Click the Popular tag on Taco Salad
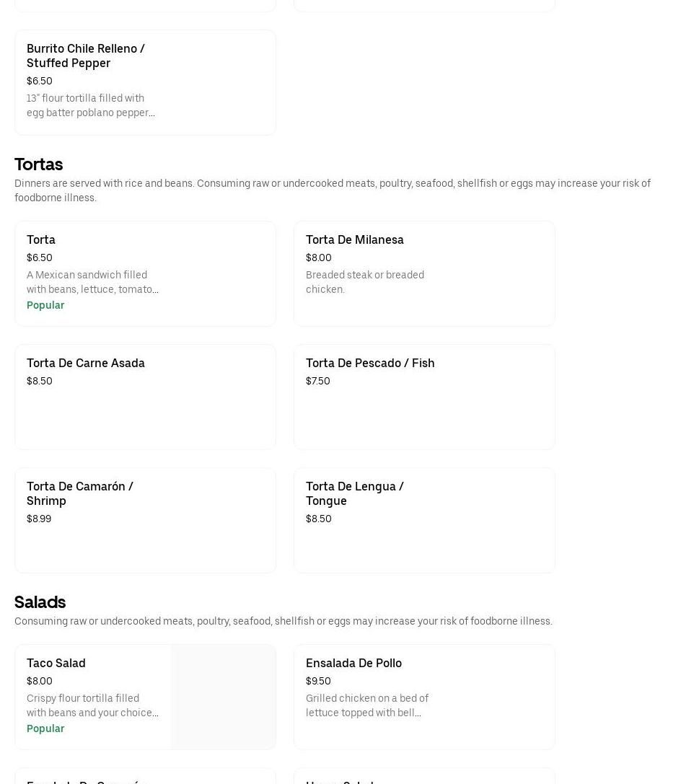The width and height of the screenshot is (681, 784). pos(45,728)
